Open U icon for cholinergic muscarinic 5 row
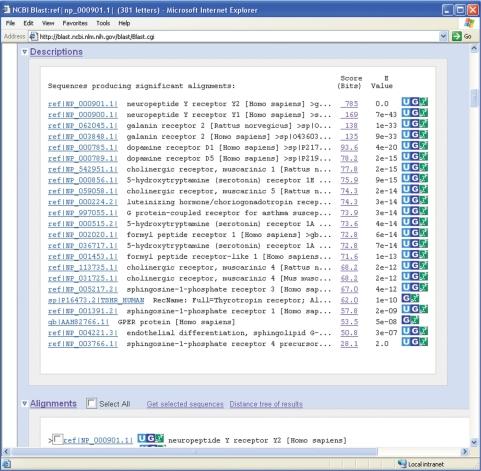The height and width of the screenshot is (471, 481). [x=406, y=189]
